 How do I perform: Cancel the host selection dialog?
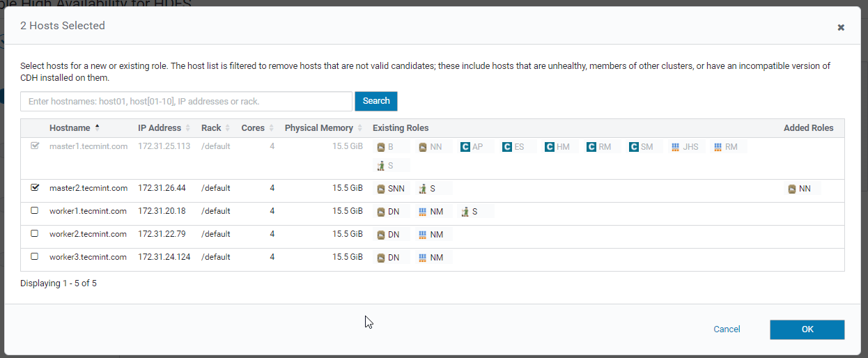[x=727, y=329]
